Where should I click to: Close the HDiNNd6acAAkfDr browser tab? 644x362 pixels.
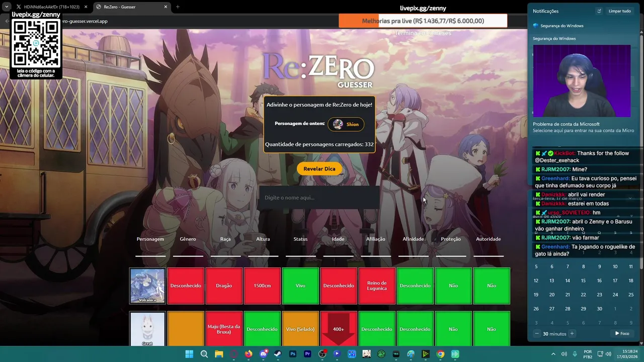(x=86, y=7)
